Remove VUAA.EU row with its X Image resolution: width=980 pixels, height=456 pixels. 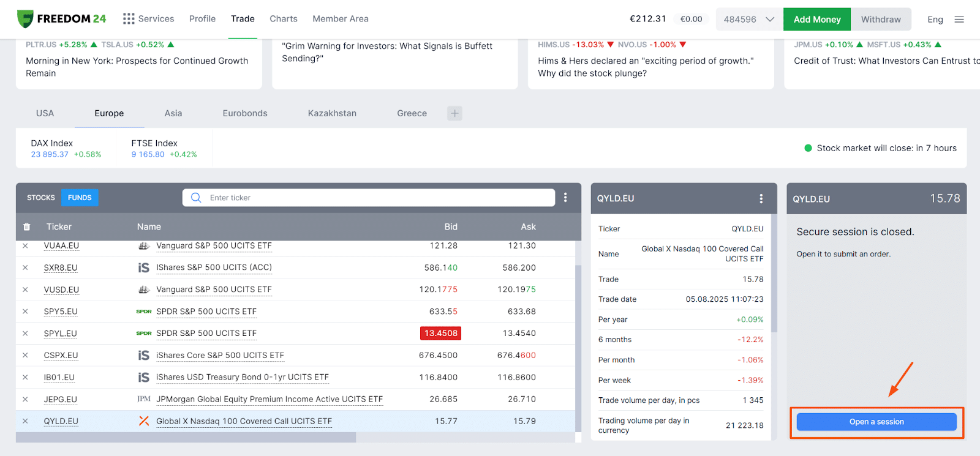[25, 246]
